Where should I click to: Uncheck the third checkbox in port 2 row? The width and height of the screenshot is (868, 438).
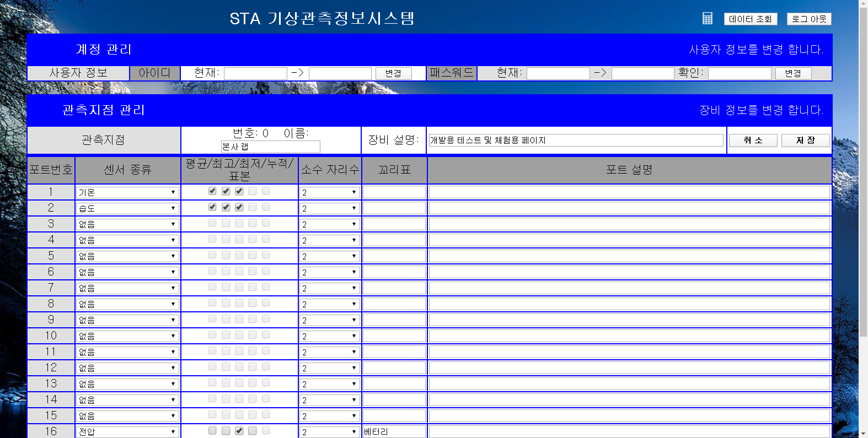[x=239, y=207]
